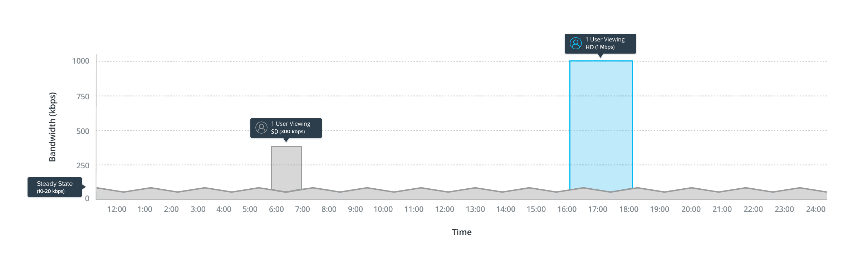
Task: Click the "1 User Viewing SD" tooltip
Action: click(290, 128)
